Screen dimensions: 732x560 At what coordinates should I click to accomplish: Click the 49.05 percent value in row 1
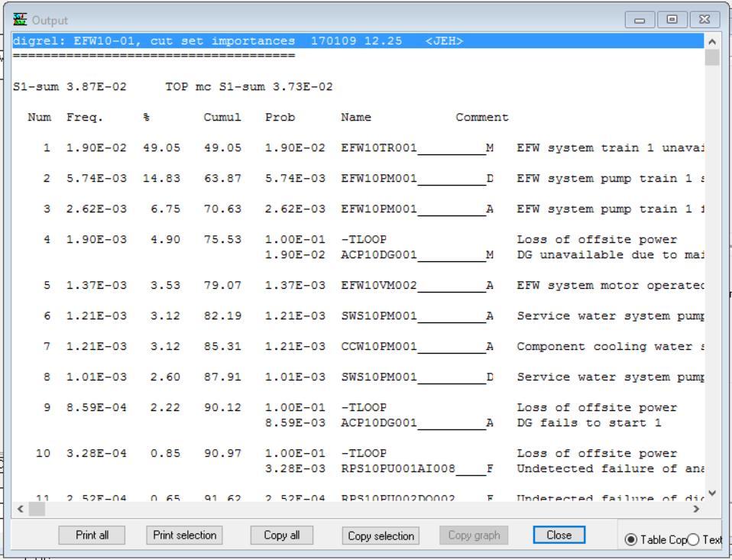tap(161, 148)
